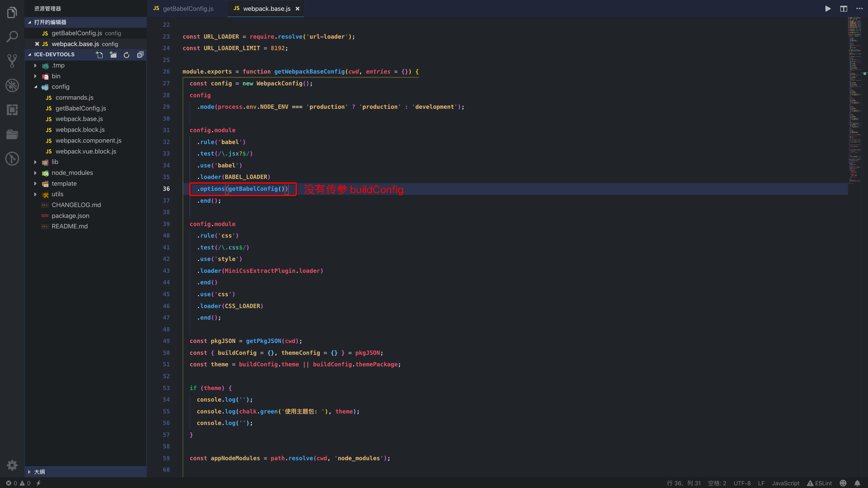
Task: Refresh the explorer file tree
Action: coord(126,55)
